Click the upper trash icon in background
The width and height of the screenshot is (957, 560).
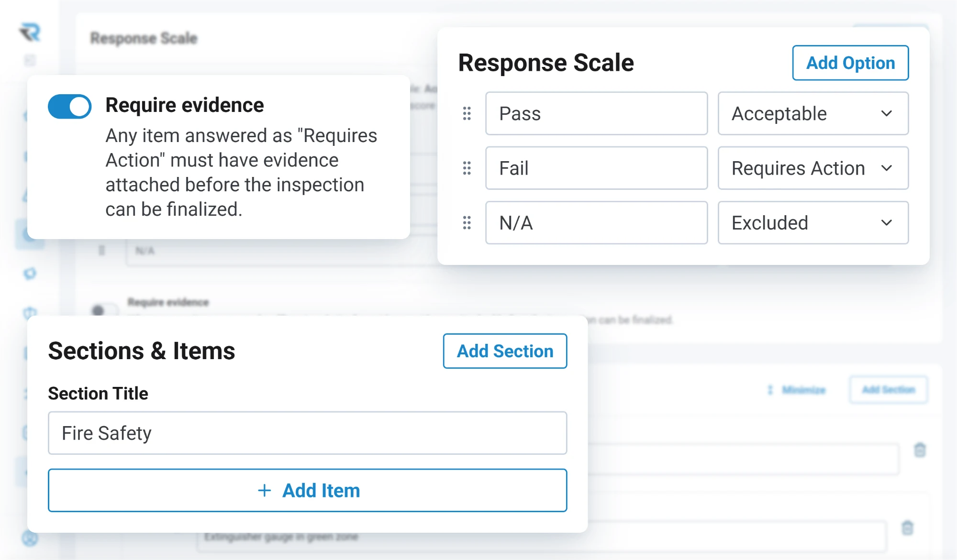click(x=920, y=450)
